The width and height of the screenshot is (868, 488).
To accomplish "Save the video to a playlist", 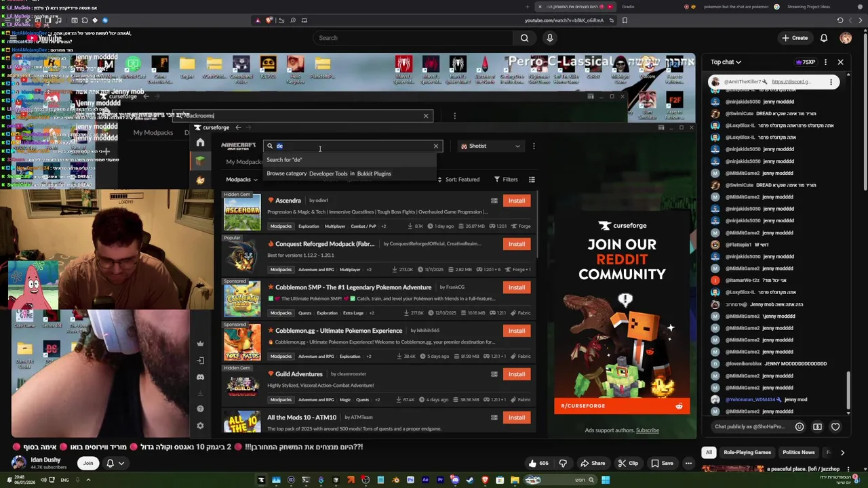I will tap(662, 464).
